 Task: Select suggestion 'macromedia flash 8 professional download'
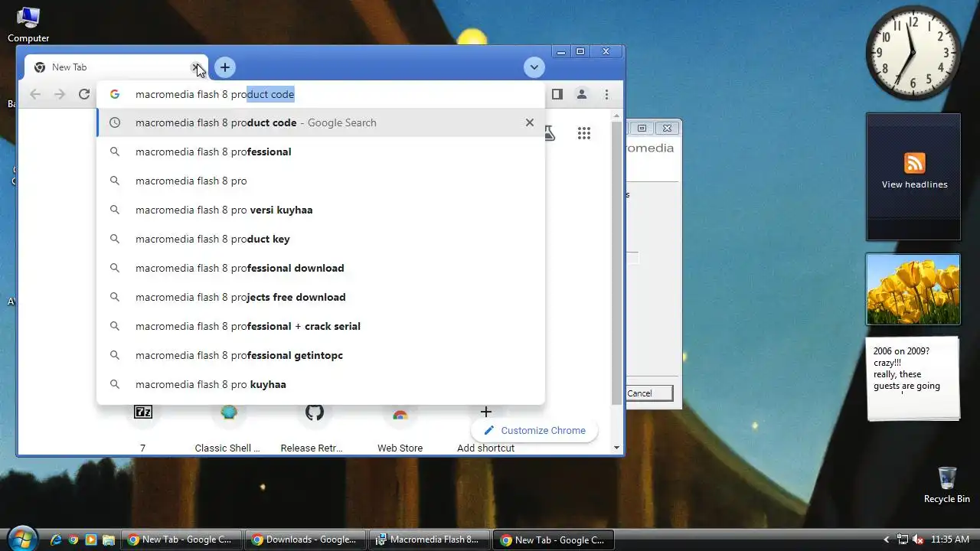point(321,268)
